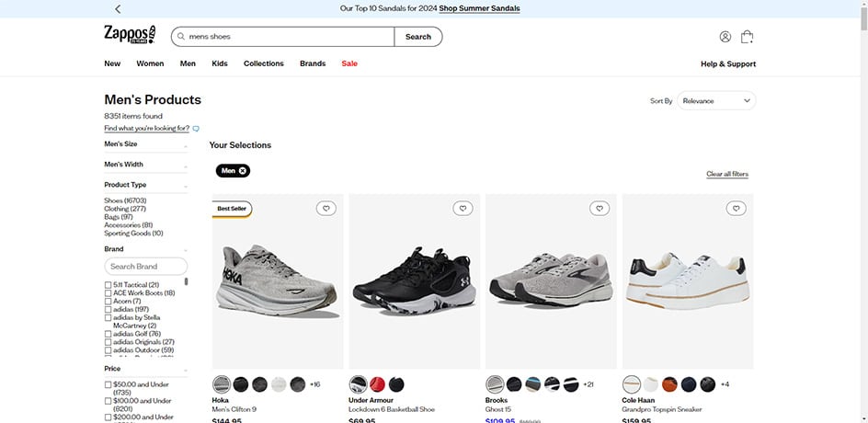Check the Acorn brand checkbox
The width and height of the screenshot is (868, 423).
108,302
